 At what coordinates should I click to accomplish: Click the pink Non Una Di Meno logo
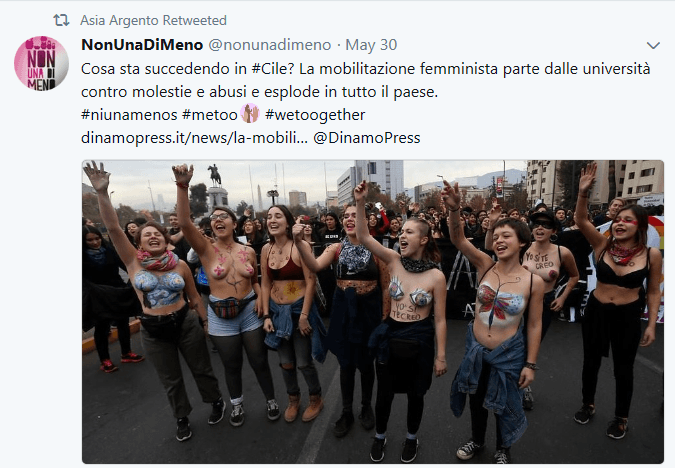tap(41, 63)
